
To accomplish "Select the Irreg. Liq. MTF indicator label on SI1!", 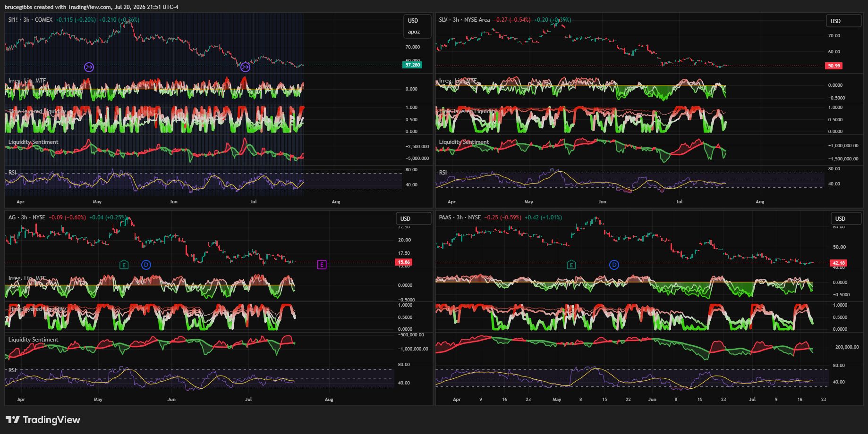I will 27,81.
